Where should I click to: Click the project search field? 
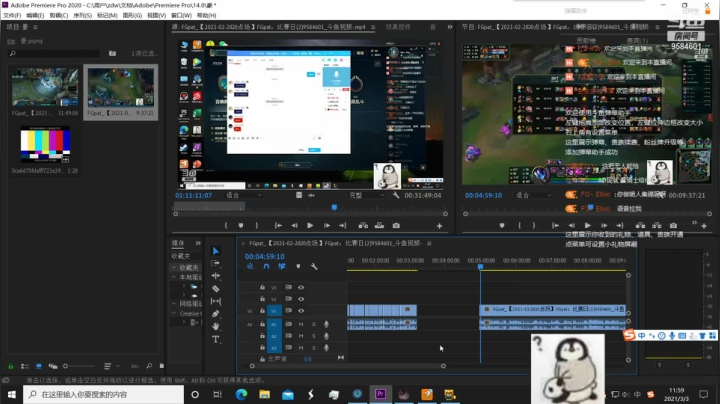coord(54,53)
